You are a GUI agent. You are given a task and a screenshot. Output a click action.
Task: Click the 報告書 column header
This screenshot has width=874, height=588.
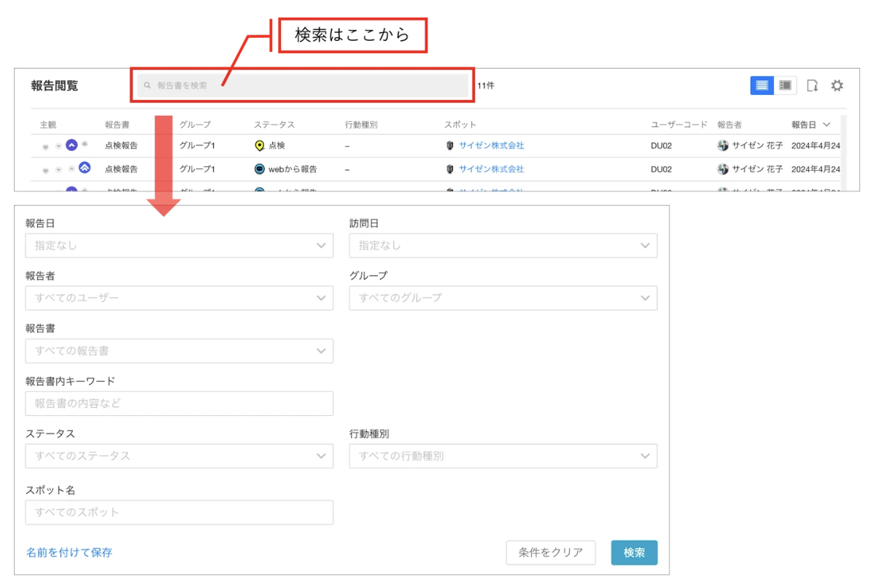(x=117, y=125)
